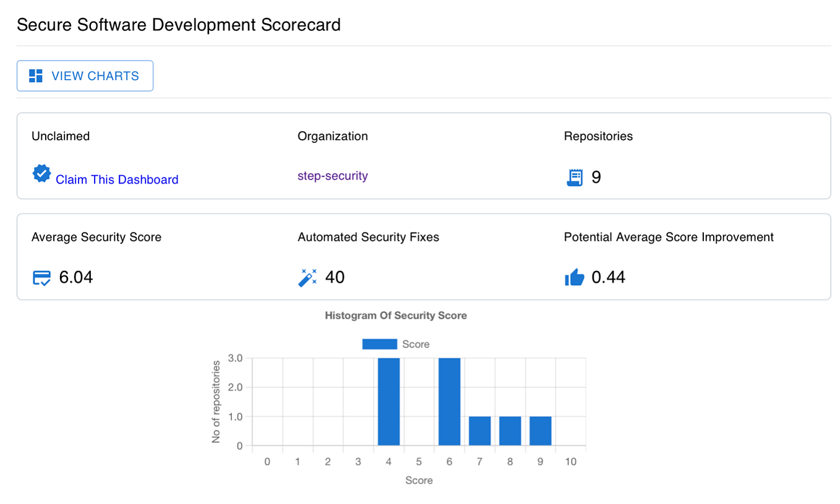840x504 pixels.
Task: Click the Claim This Dashboard link
Action: coord(117,179)
